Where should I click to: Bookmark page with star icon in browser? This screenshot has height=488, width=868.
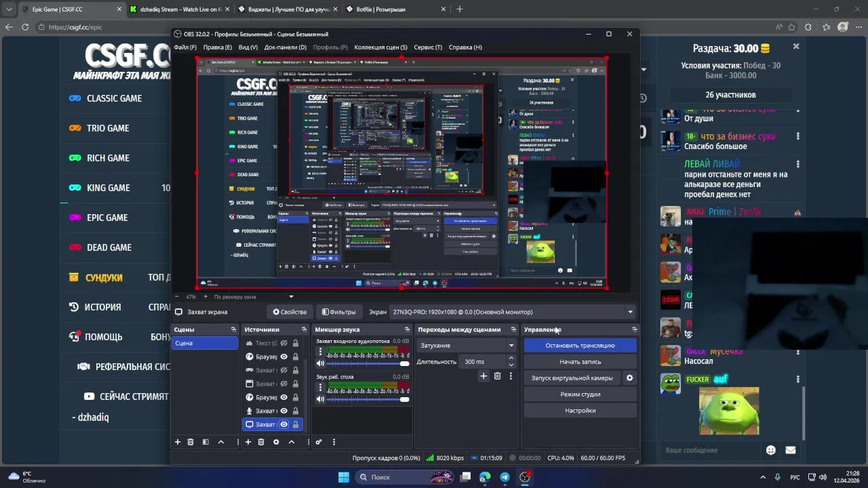791,27
